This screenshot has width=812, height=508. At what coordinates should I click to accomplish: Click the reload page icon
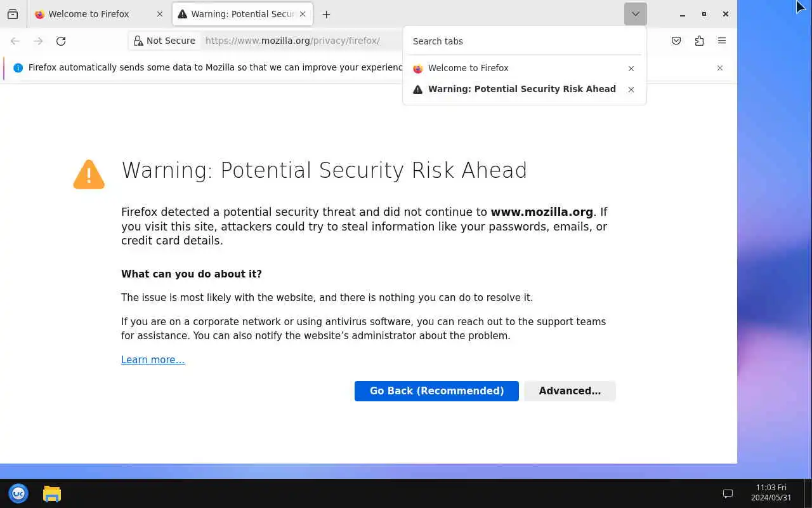point(61,41)
